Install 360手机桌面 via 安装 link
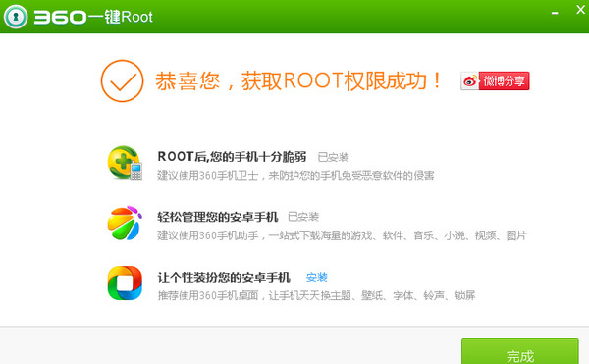This screenshot has width=589, height=364. coord(317,277)
